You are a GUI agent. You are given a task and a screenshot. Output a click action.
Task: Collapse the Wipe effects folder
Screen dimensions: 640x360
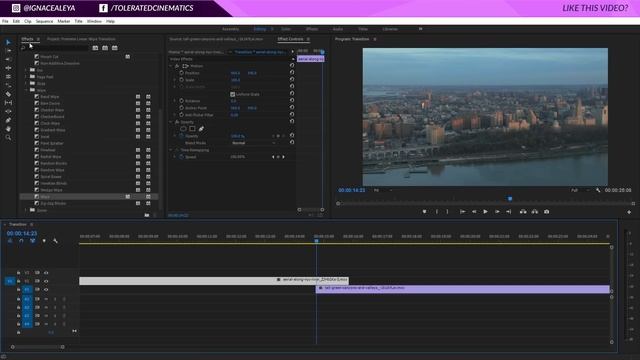(26, 90)
